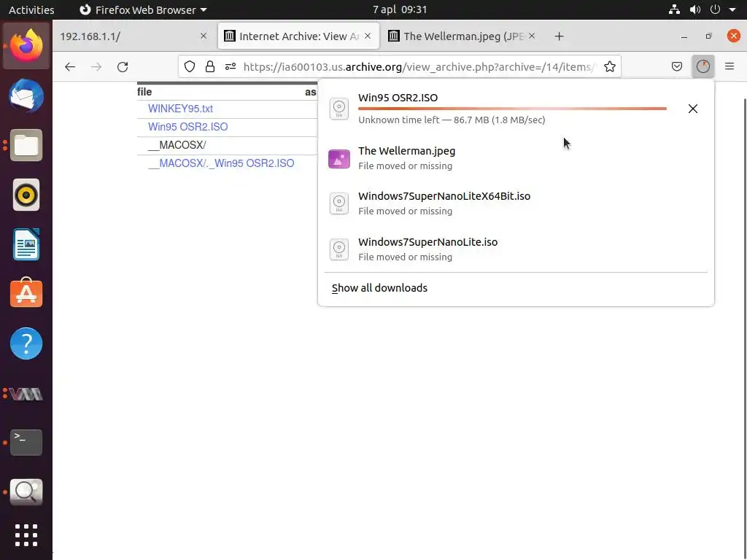747x560 pixels.
Task: Open site permissions icon in address bar
Action: click(231, 66)
